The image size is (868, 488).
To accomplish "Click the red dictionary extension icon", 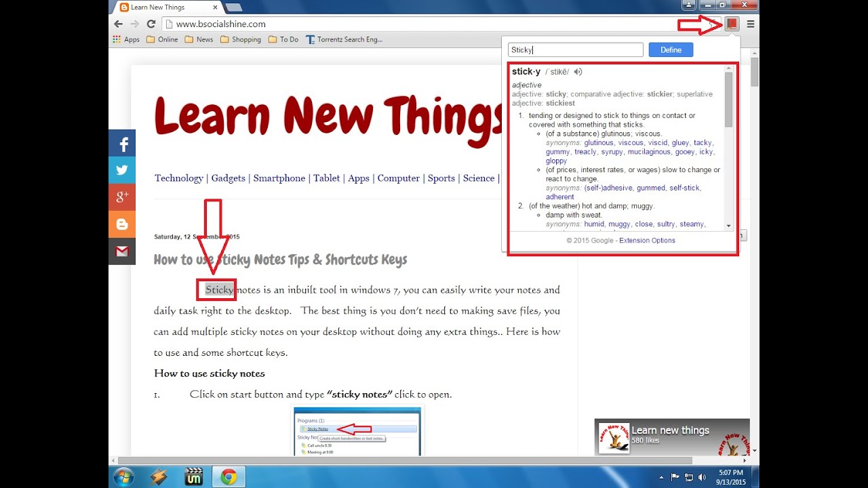I will (x=732, y=24).
